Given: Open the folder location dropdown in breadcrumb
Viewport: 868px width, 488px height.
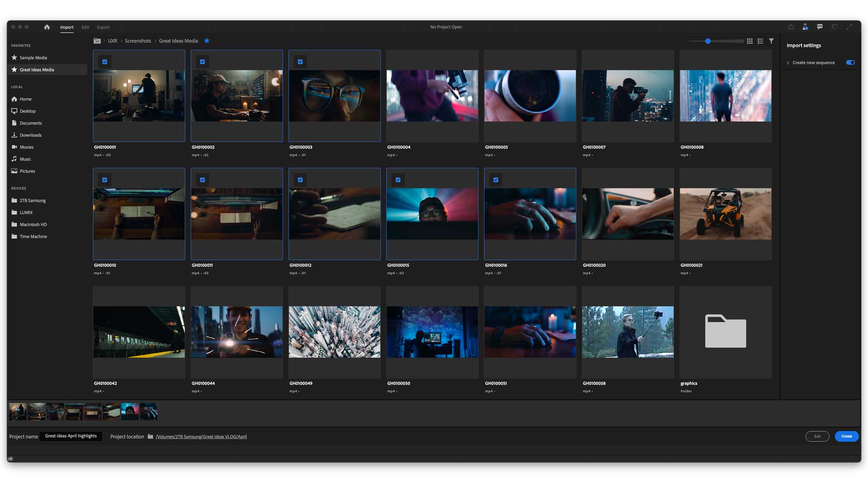Looking at the screenshot, I should click(97, 41).
